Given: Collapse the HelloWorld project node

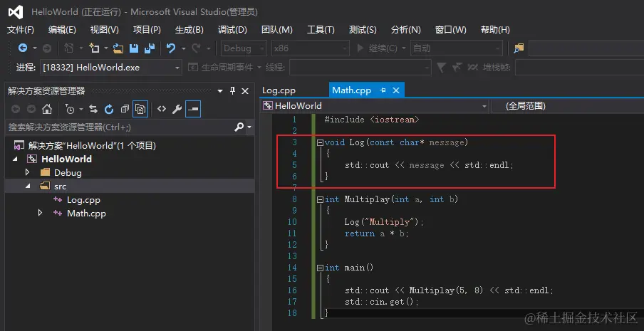Looking at the screenshot, I should [15, 159].
